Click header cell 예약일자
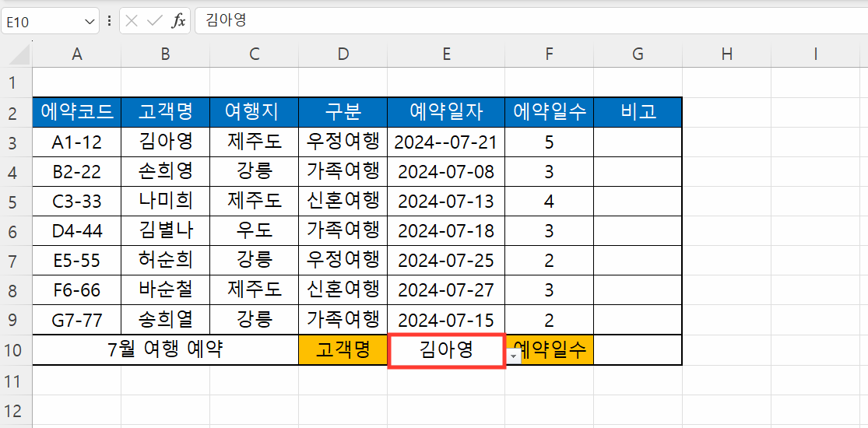The width and height of the screenshot is (868, 428). point(446,112)
